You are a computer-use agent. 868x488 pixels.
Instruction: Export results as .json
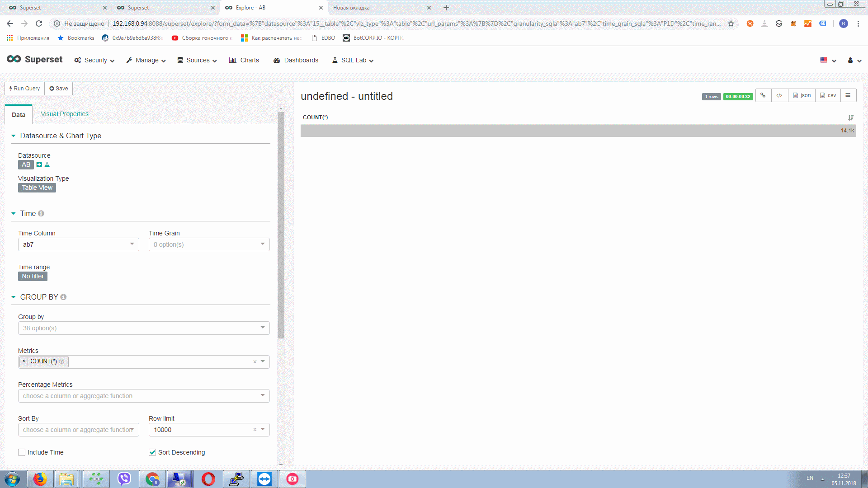802,95
